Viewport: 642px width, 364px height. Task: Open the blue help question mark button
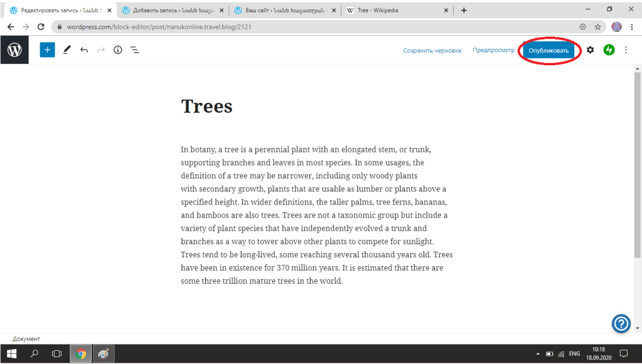click(x=621, y=323)
